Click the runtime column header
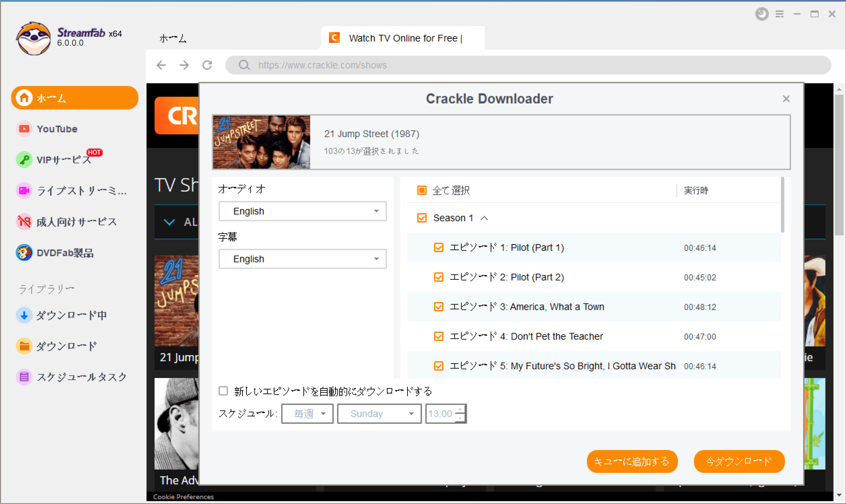 696,190
